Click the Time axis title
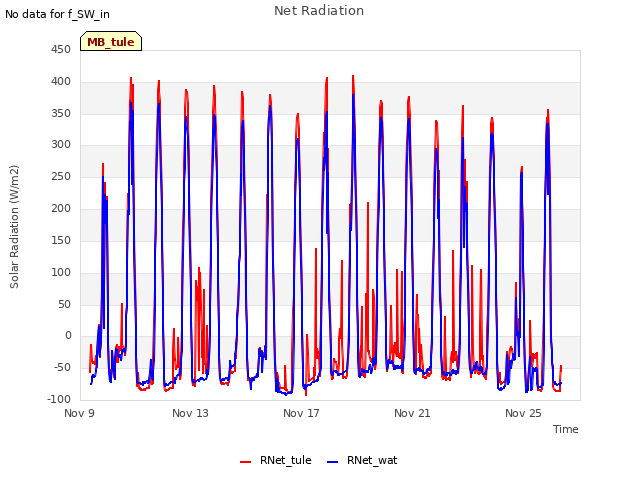Viewport: 640px width, 480px height. click(x=566, y=429)
